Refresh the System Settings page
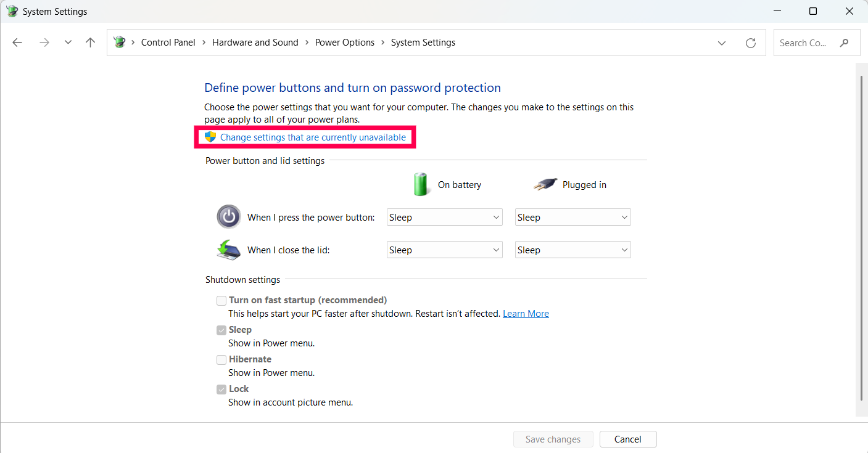868x453 pixels. tap(751, 43)
